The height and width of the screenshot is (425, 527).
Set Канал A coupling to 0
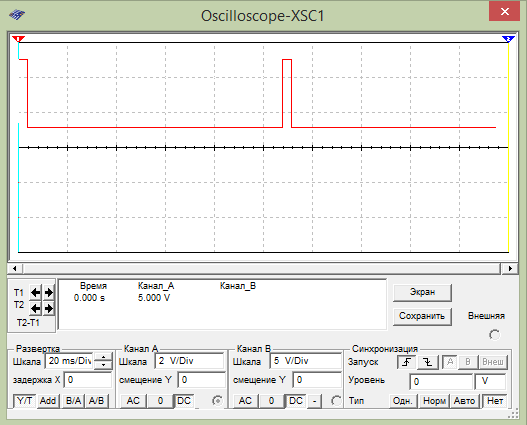coord(160,401)
